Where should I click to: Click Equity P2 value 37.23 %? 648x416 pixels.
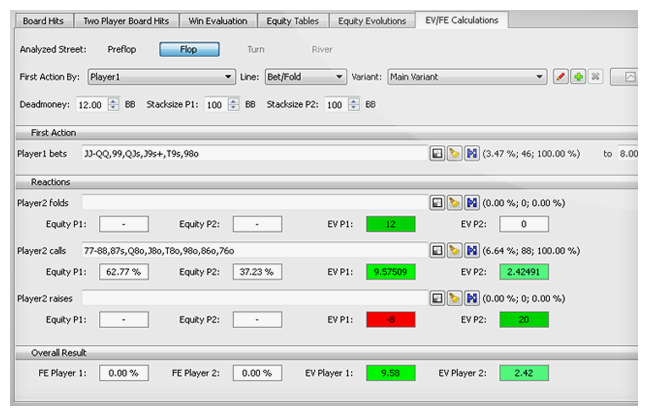coord(257,272)
